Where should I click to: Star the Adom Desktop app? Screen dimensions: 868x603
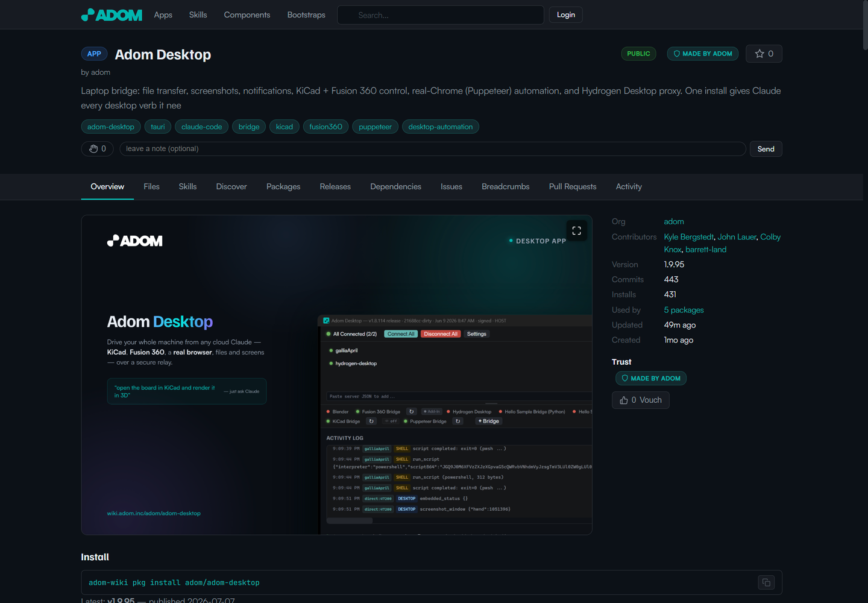click(764, 54)
